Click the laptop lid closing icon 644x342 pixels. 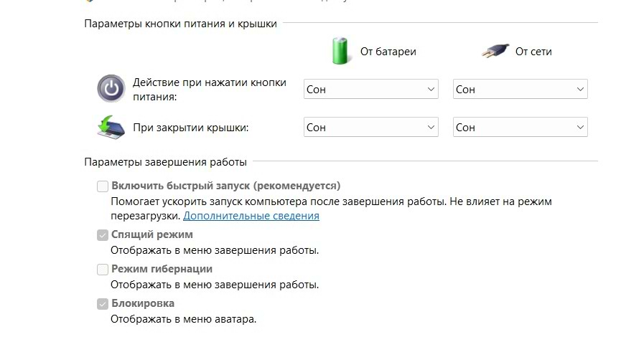tap(111, 128)
